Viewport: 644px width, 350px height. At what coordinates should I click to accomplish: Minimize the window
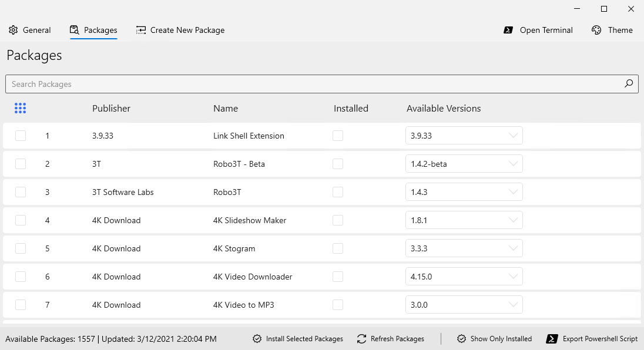coord(577,9)
